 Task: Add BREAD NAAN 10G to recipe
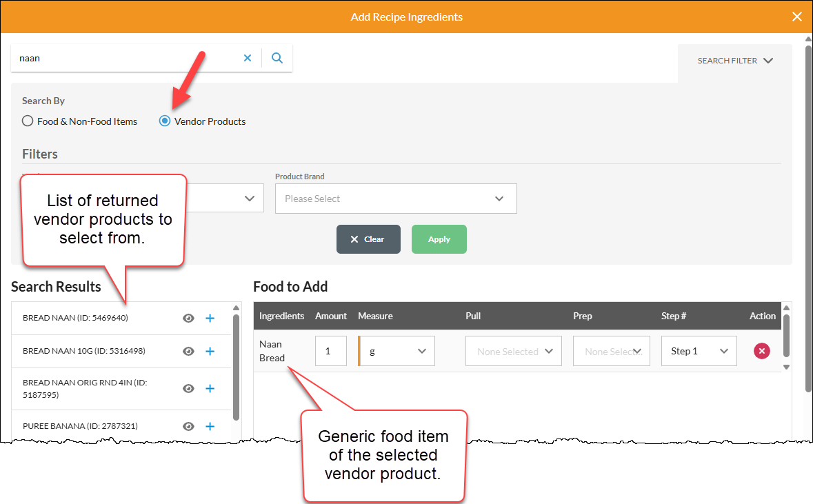(210, 352)
